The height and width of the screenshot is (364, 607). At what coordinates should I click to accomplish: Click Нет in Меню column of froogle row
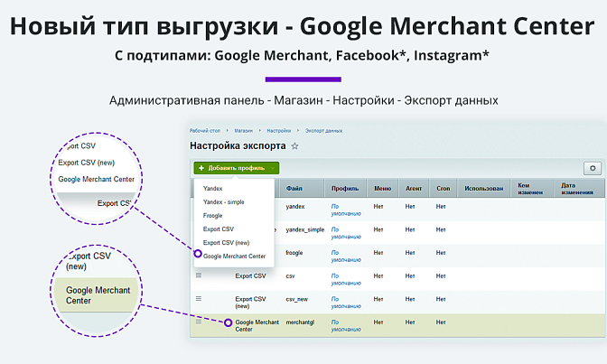pyautogui.click(x=378, y=253)
